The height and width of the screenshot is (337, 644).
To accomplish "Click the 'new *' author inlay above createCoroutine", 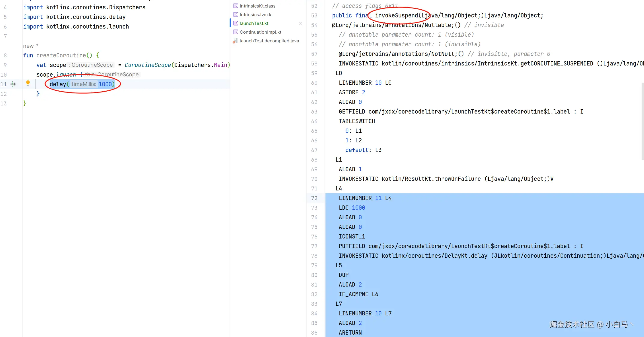I will tap(30, 46).
